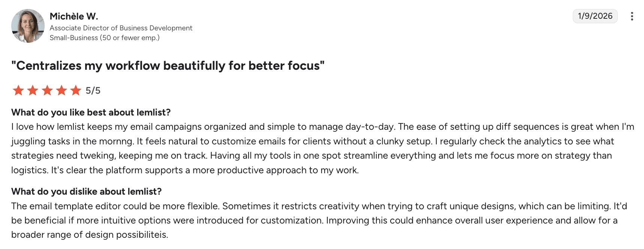Click the fifth rating star
This screenshot has height=249, width=644.
pyautogui.click(x=76, y=90)
